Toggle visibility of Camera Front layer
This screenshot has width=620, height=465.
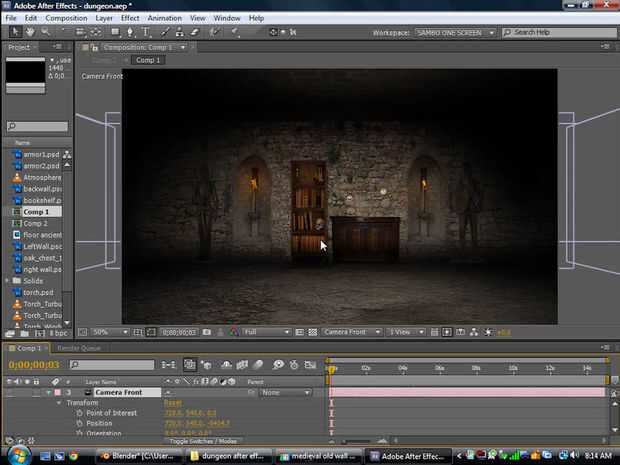click(9, 393)
